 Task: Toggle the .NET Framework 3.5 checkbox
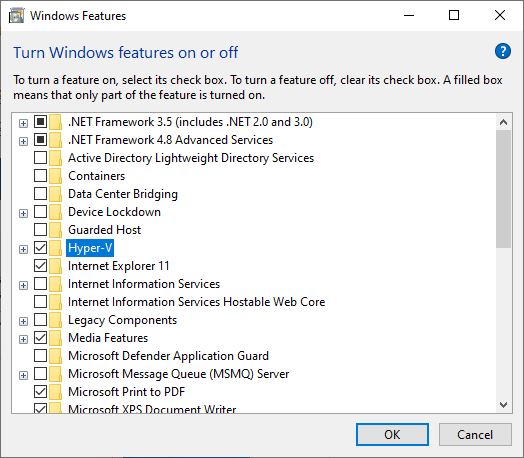coord(40,122)
